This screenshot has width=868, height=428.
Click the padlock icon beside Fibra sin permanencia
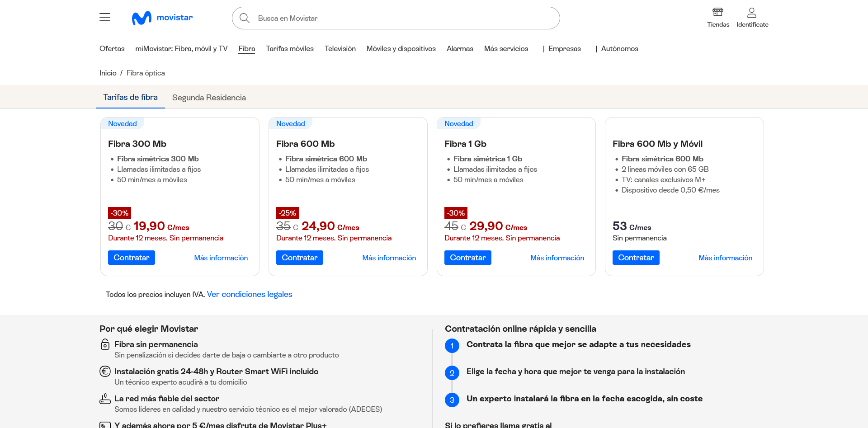pos(105,344)
